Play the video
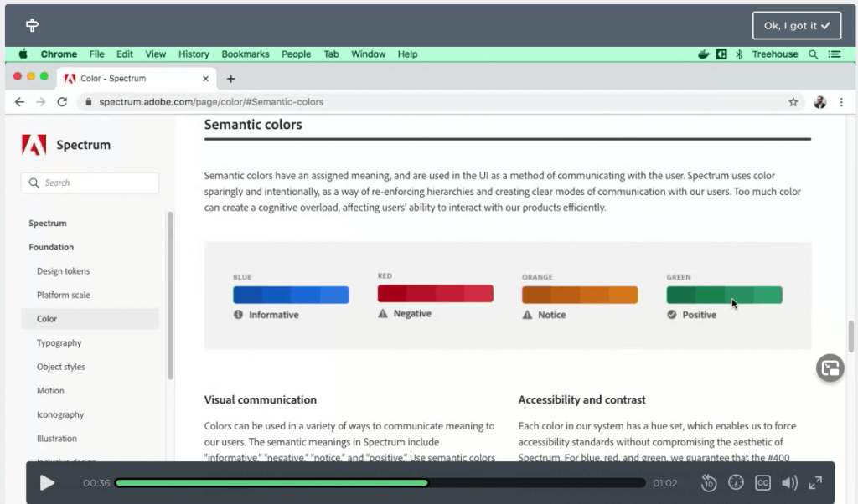Viewport: 858px width, 504px height. [47, 483]
